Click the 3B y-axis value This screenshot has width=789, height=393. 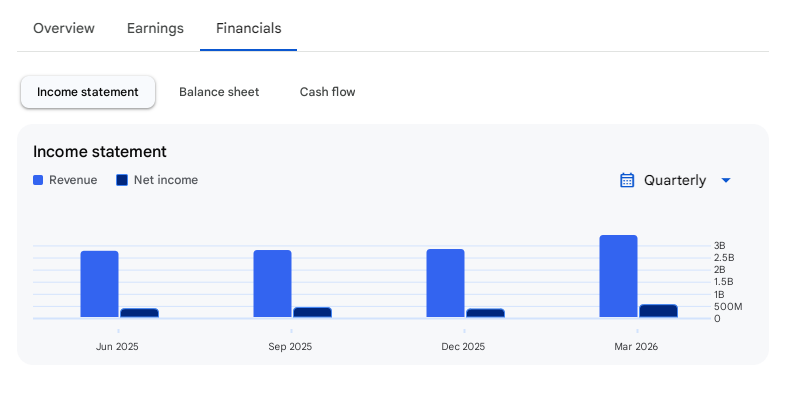720,246
